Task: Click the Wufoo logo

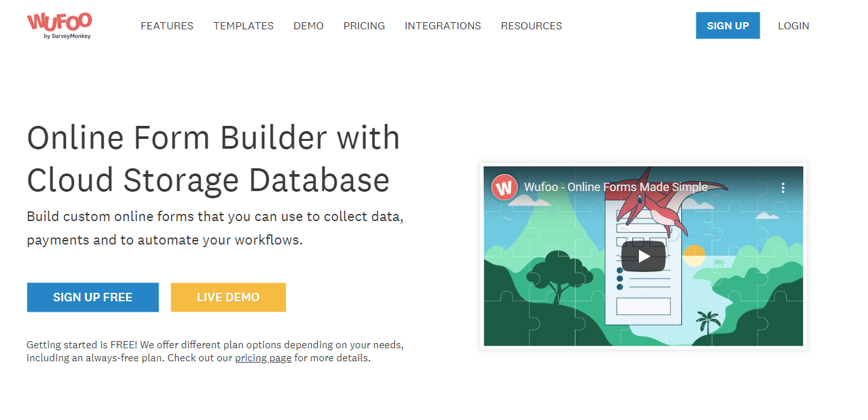Action: 59,26
